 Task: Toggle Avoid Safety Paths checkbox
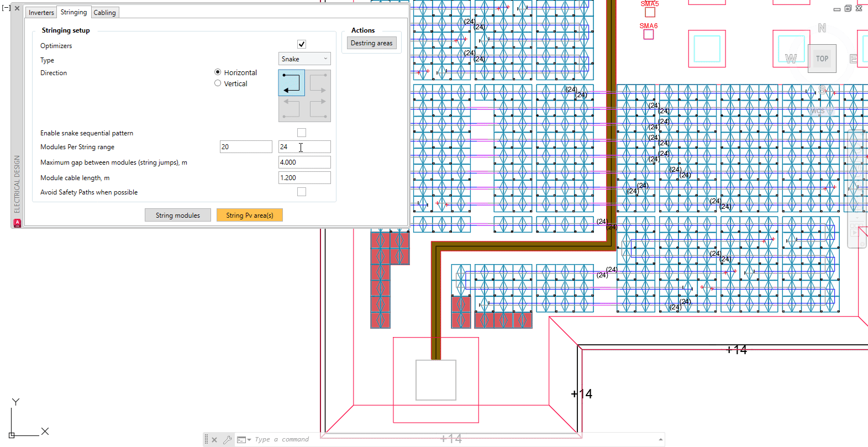[302, 192]
